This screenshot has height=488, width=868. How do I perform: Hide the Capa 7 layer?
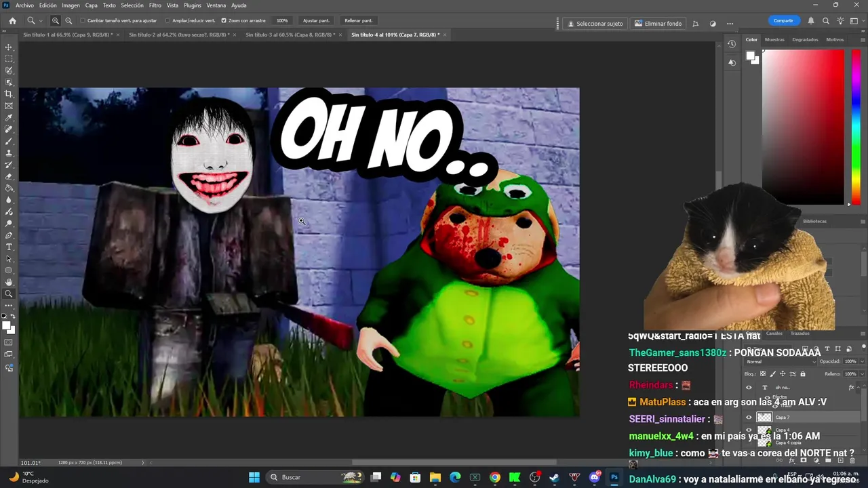coord(749,418)
